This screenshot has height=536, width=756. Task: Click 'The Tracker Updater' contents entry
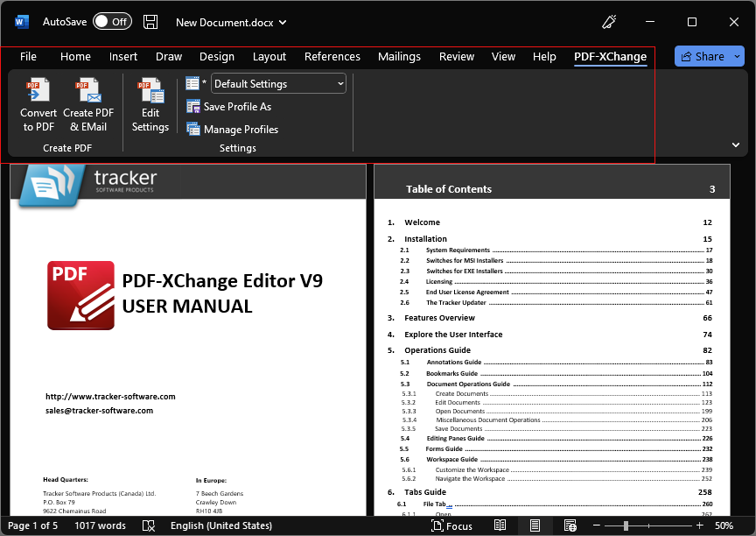pos(456,303)
